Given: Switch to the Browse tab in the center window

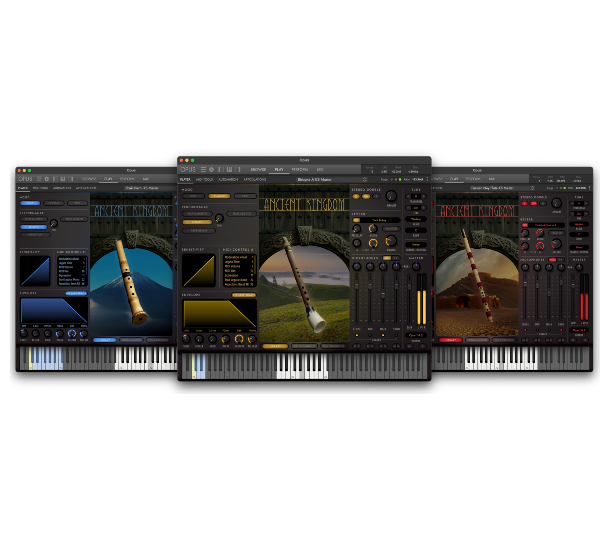Looking at the screenshot, I should [258, 169].
